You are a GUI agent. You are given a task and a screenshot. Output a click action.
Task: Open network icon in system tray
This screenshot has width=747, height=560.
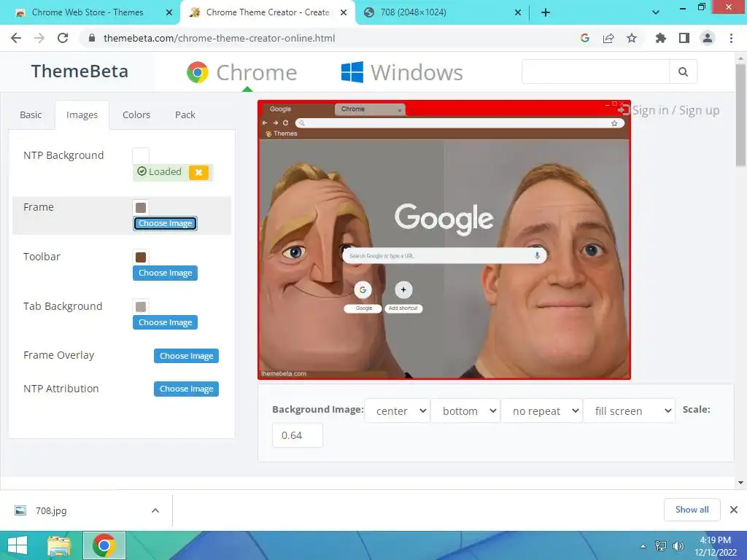[661, 546]
